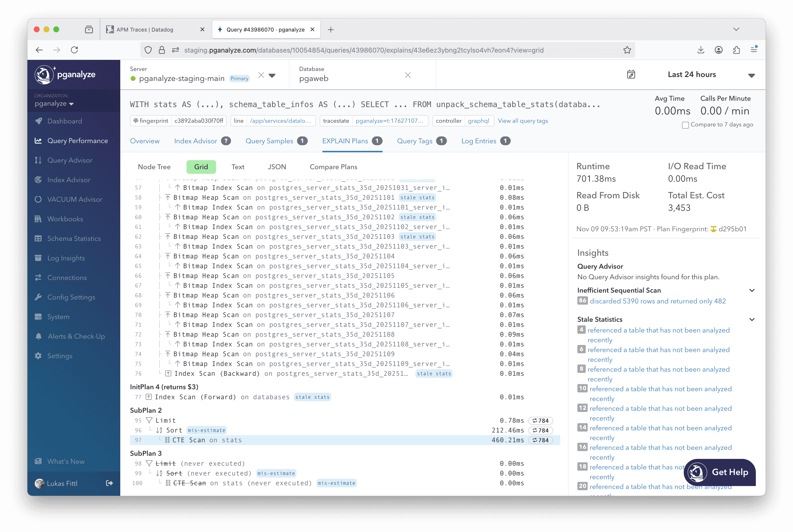Viewport: 793px width, 532px height.
Task: Open the Query Samples tab
Action: tap(269, 141)
